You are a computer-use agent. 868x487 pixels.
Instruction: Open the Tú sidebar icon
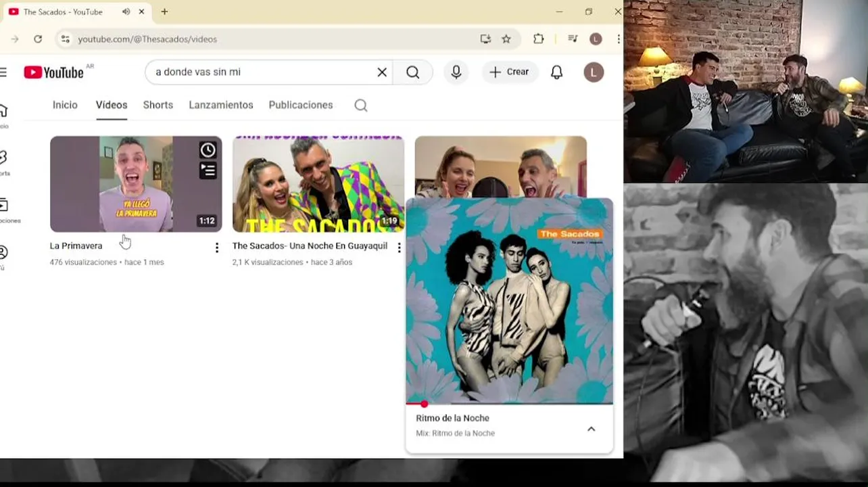(3, 257)
